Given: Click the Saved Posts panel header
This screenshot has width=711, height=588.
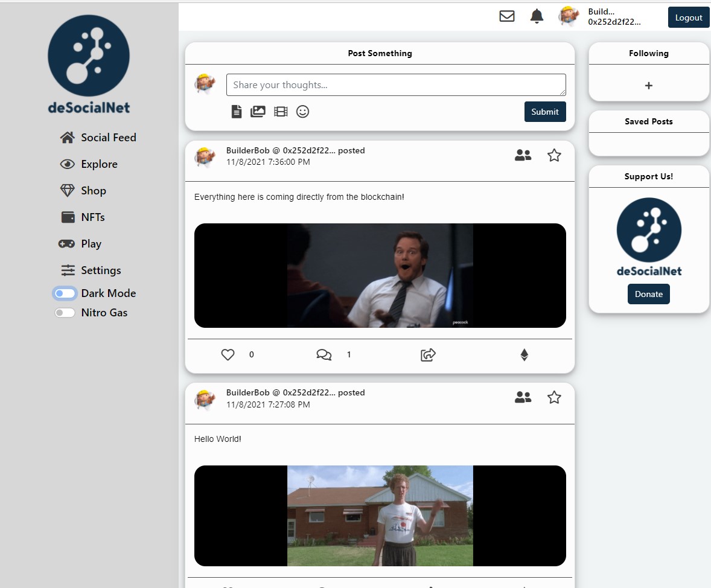Looking at the screenshot, I should 648,121.
